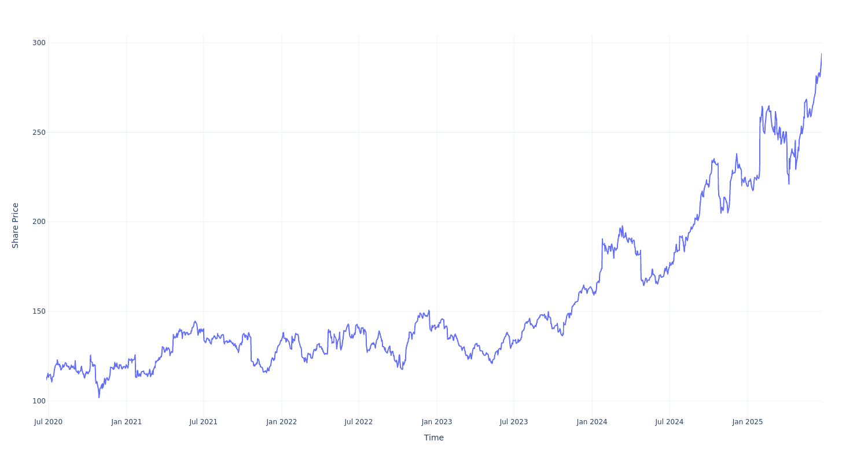The image size is (868, 463).
Task: Click the "Time" x-axis title
Action: [433, 438]
